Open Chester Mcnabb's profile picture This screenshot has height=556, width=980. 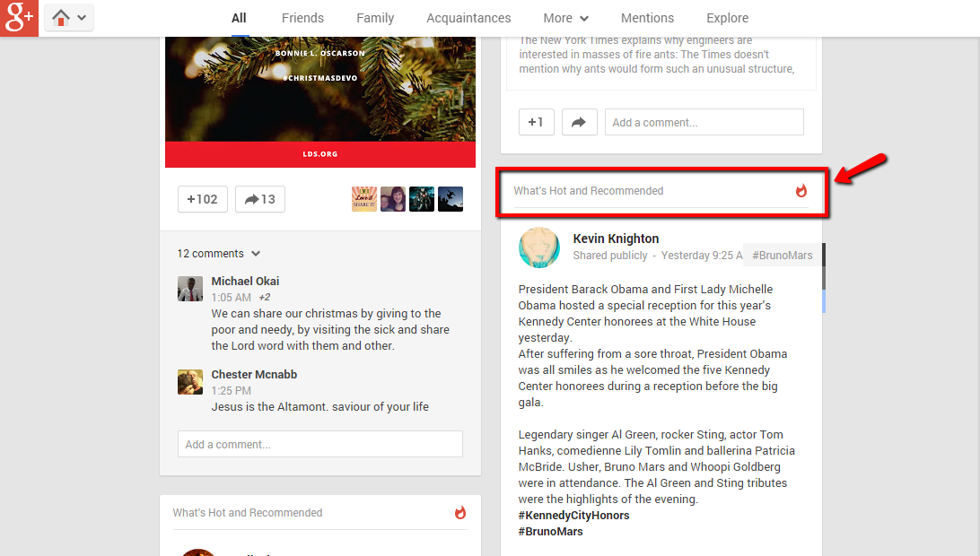[190, 382]
